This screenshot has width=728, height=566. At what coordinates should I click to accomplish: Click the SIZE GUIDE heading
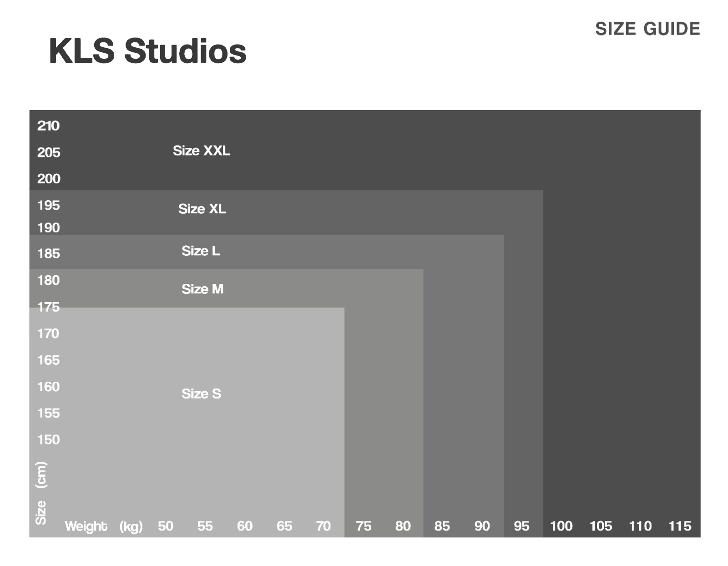click(x=647, y=29)
